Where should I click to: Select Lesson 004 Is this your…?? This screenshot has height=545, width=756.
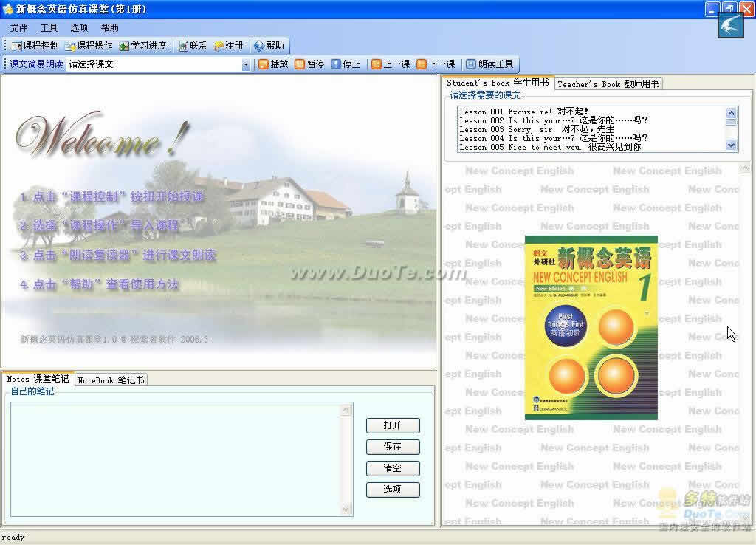pyautogui.click(x=554, y=138)
